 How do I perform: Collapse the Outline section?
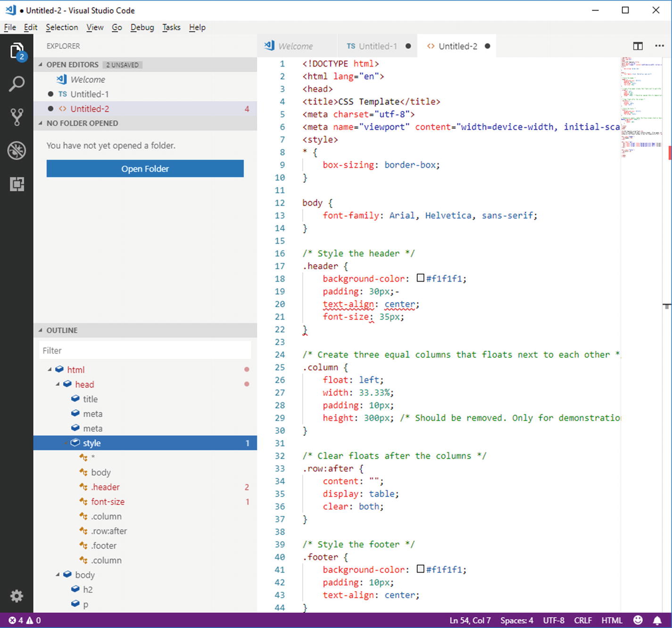coord(41,331)
